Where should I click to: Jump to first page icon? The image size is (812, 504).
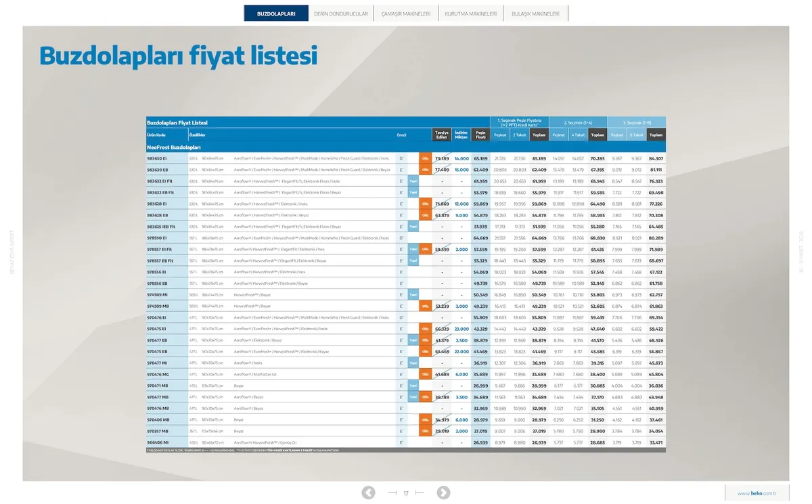pos(392,493)
